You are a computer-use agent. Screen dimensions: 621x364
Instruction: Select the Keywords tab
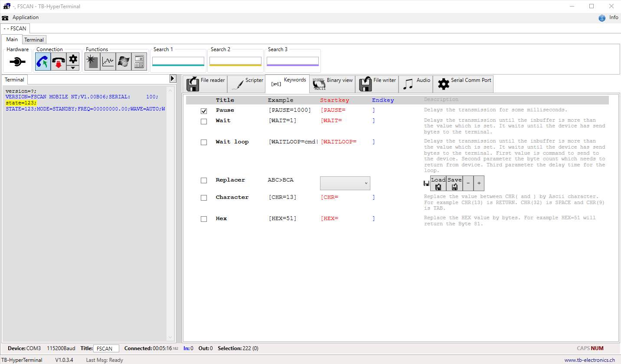(287, 84)
